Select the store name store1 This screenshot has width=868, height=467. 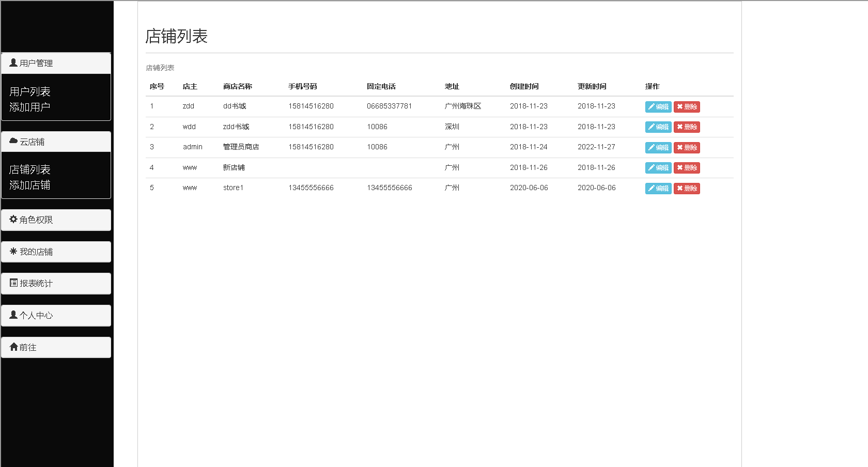coord(233,188)
